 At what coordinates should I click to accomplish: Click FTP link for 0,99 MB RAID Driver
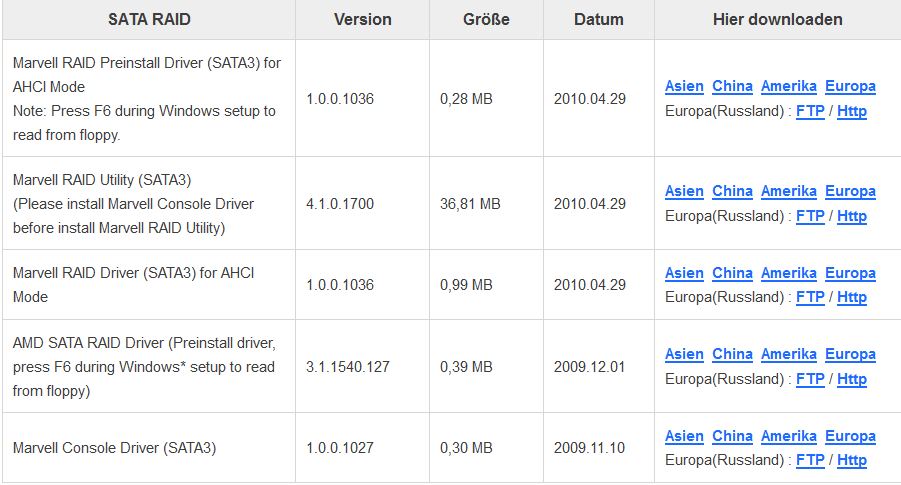point(810,297)
